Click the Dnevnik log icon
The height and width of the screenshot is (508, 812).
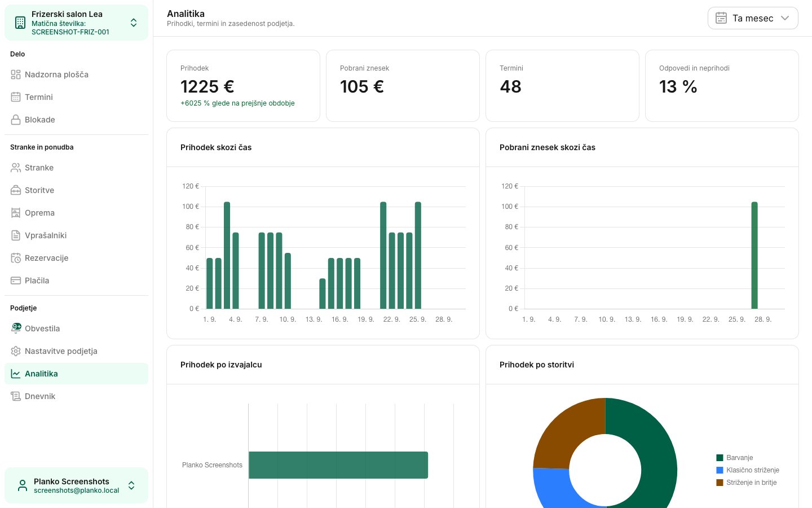tap(16, 396)
